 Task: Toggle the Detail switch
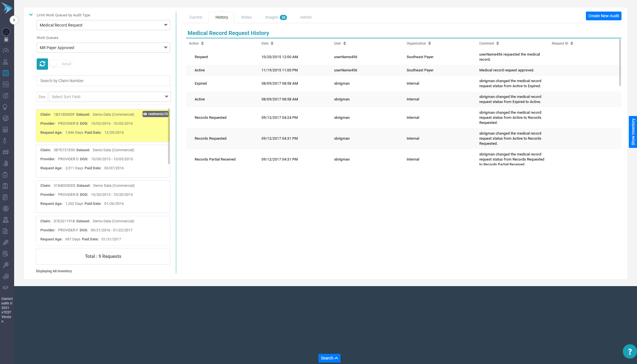coord(62,64)
